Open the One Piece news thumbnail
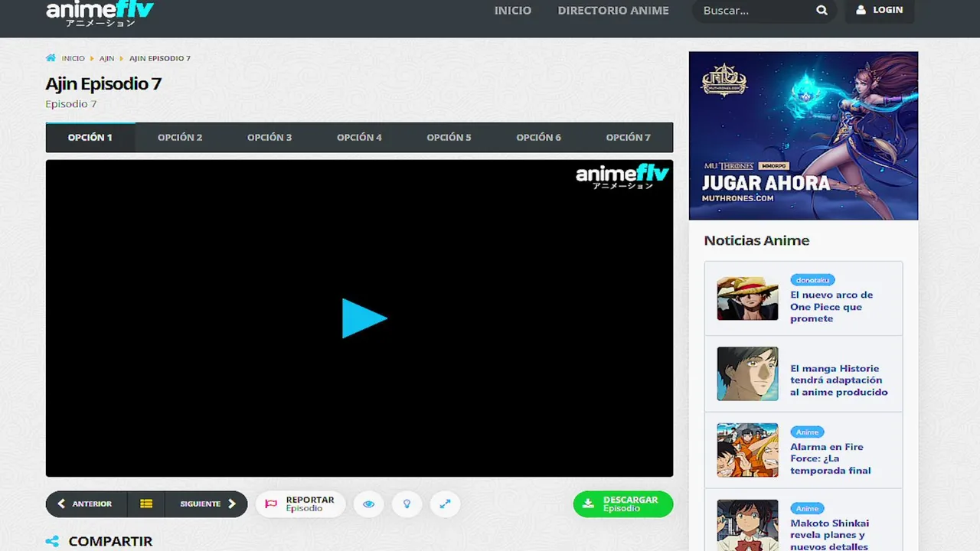The height and width of the screenshot is (551, 980). pos(747,298)
